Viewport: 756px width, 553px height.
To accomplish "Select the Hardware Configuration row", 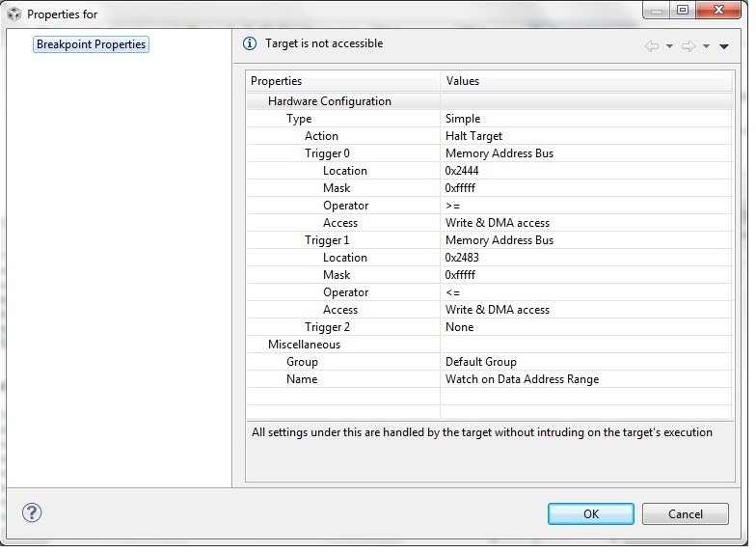I will coord(490,101).
